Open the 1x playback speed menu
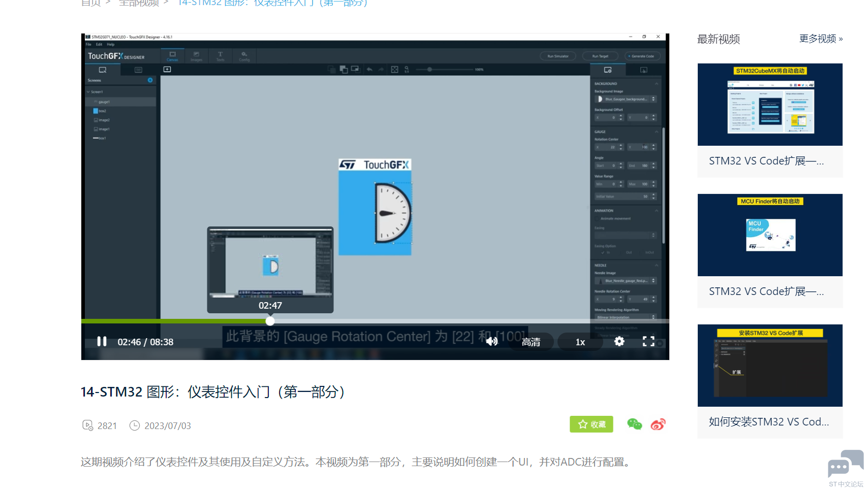The height and width of the screenshot is (492, 868). click(x=580, y=342)
